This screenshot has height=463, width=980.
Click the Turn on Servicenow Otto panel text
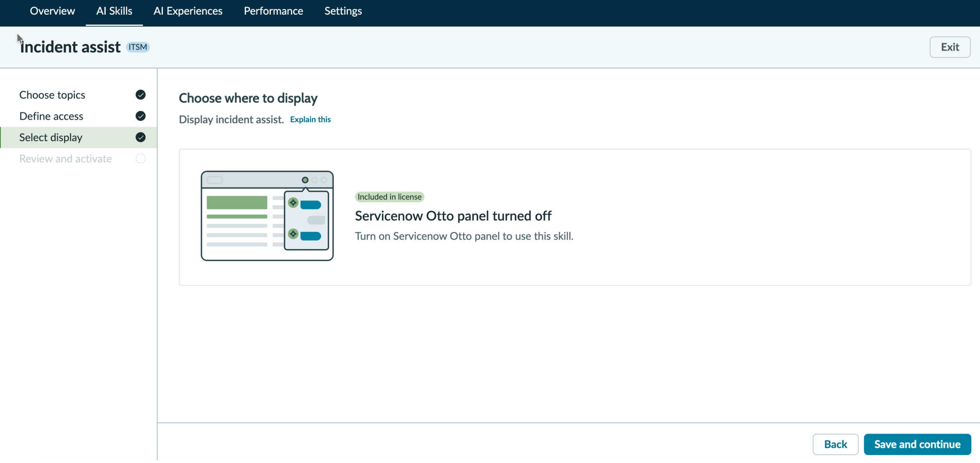pyautogui.click(x=464, y=236)
